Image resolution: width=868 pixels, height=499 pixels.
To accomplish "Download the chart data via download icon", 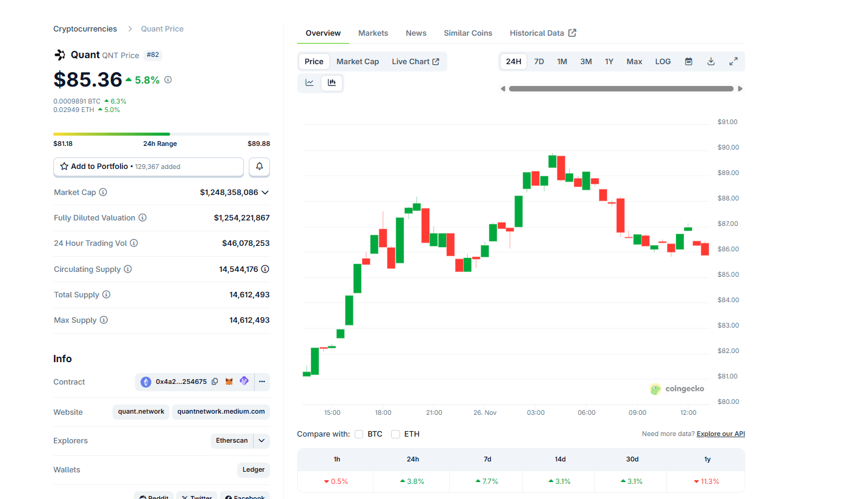I will 711,61.
